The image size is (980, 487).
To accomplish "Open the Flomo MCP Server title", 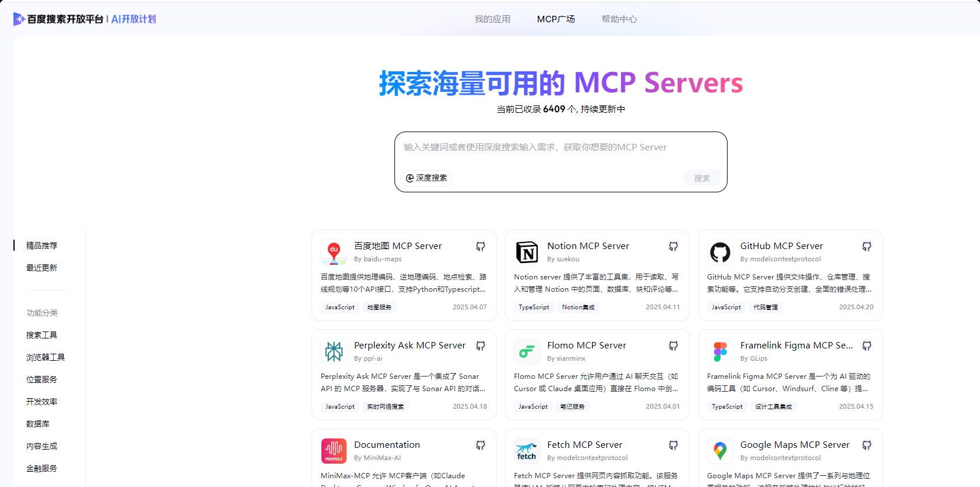I will click(587, 346).
